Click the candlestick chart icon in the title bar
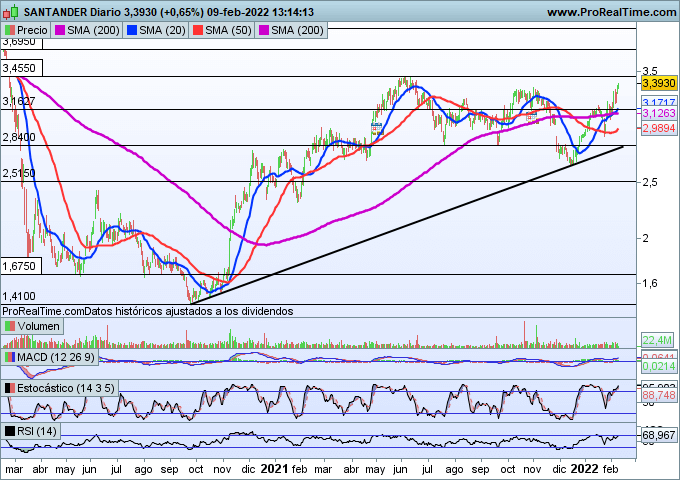Screen dimensions: 680x480 point(10,12)
